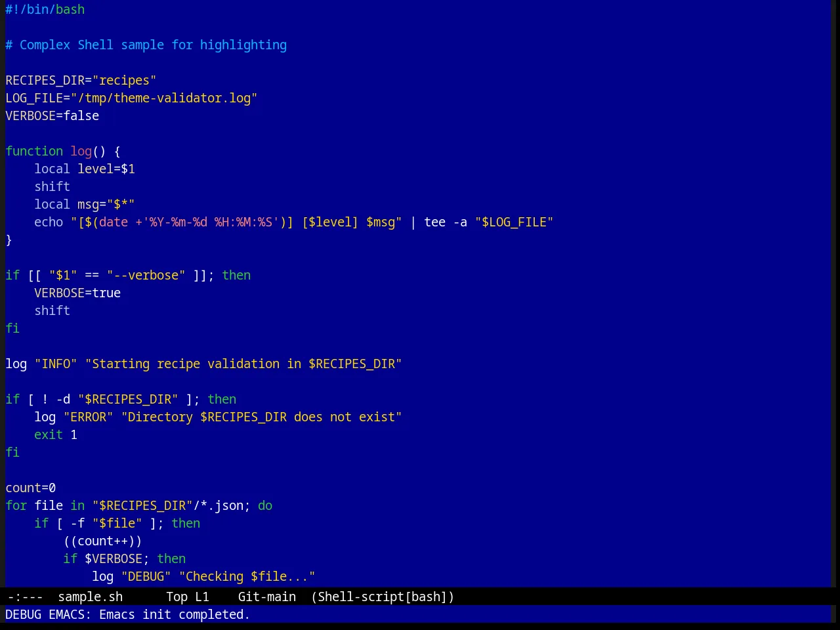
Task: Click the Top position indicator in mode line
Action: (177, 597)
